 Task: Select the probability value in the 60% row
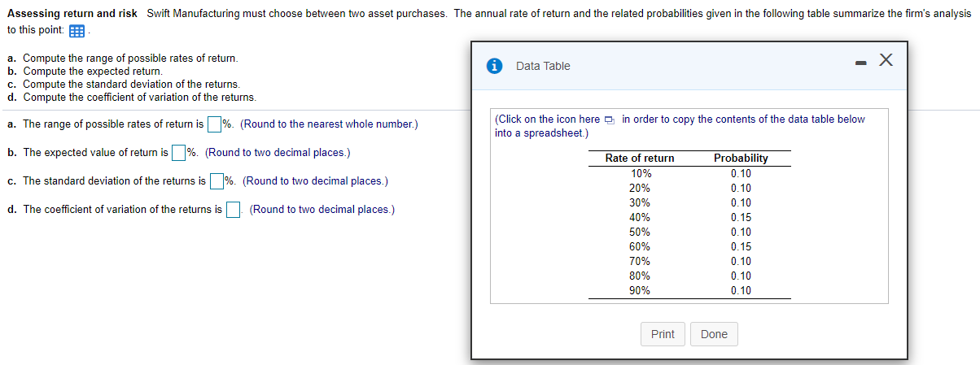coord(741,246)
